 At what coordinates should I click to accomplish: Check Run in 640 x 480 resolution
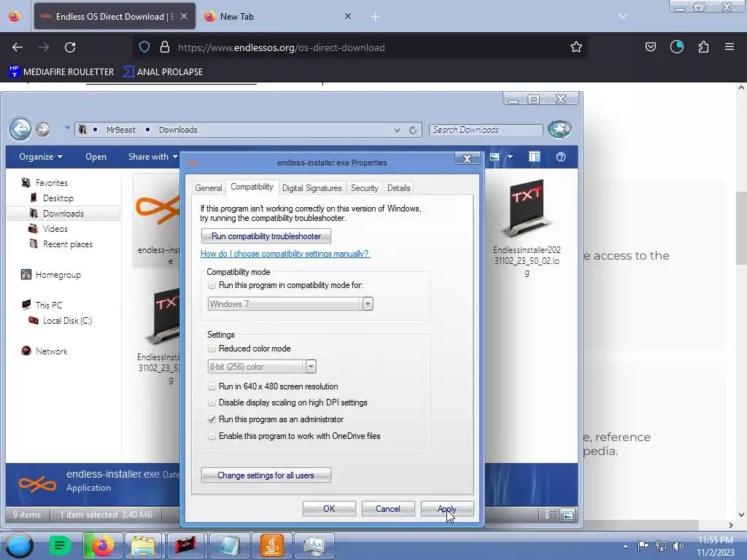click(212, 386)
